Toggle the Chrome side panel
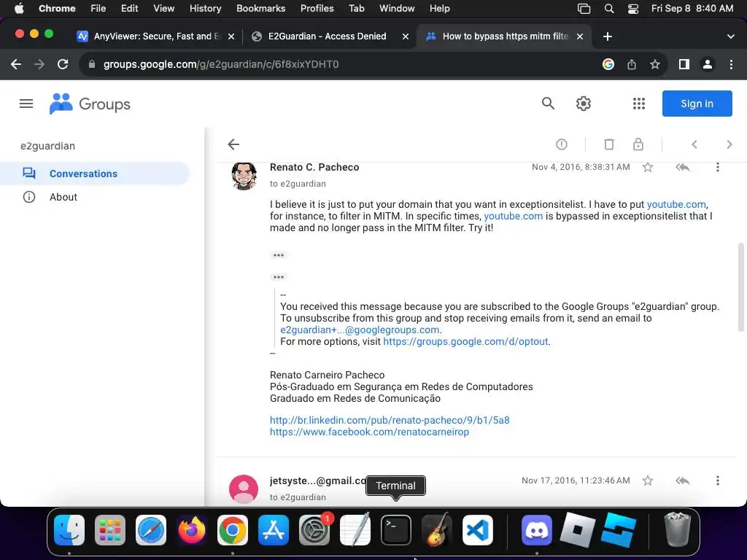The width and height of the screenshot is (747, 560). tap(684, 64)
